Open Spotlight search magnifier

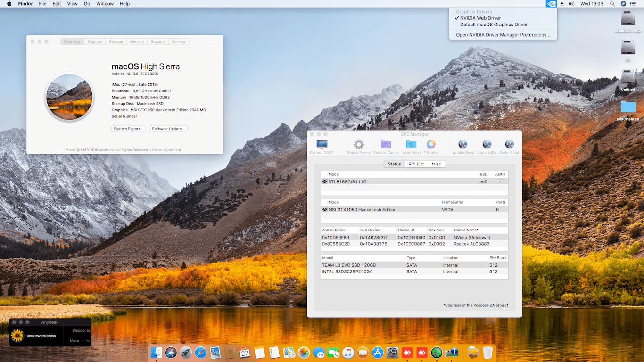[x=612, y=4]
